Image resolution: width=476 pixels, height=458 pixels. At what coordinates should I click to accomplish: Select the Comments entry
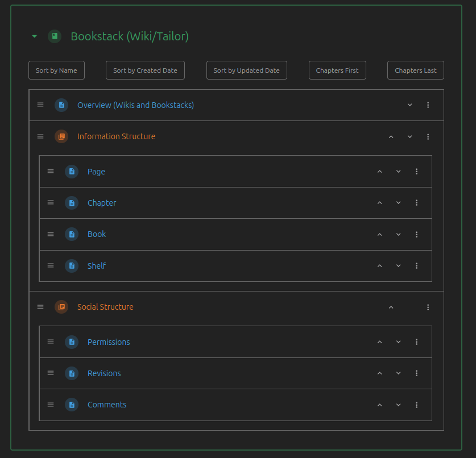107,405
